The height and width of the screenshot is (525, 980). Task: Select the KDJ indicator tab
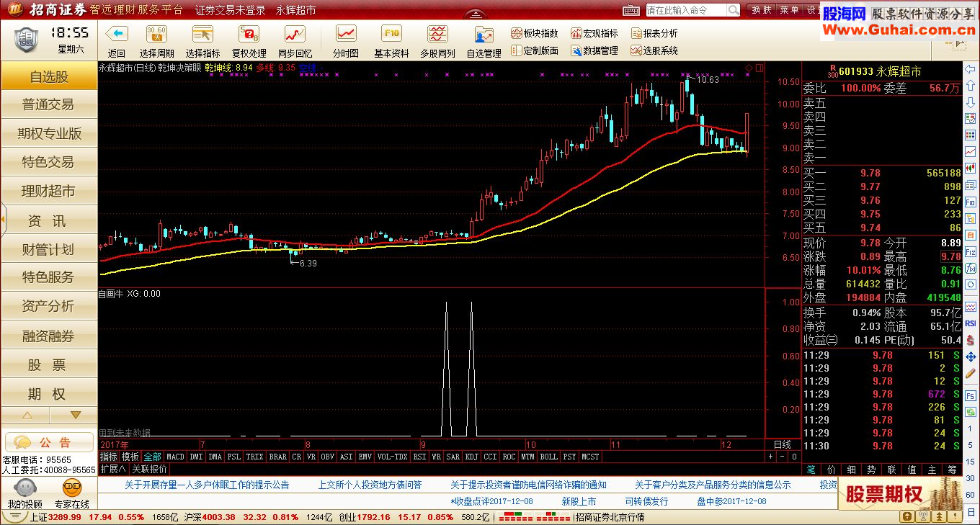point(471,457)
